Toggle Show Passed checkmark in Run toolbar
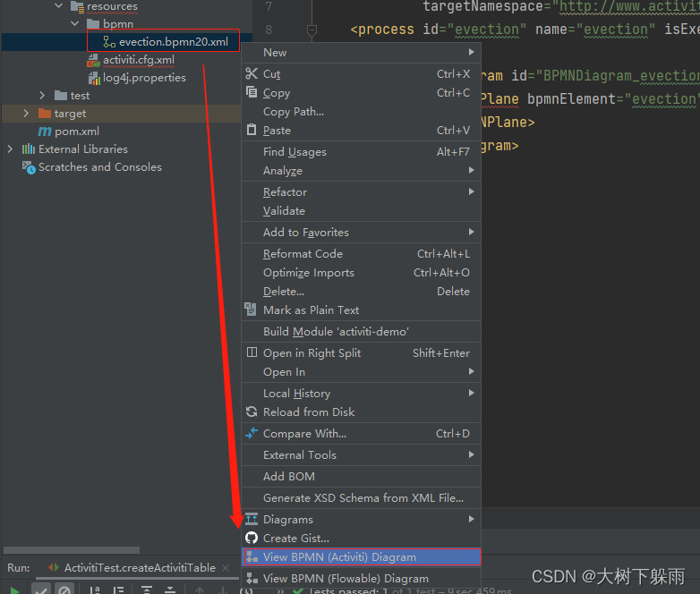 pyautogui.click(x=40, y=590)
